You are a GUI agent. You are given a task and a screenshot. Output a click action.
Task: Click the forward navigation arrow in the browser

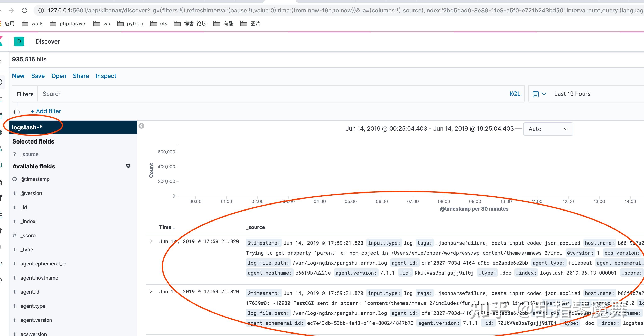11,11
